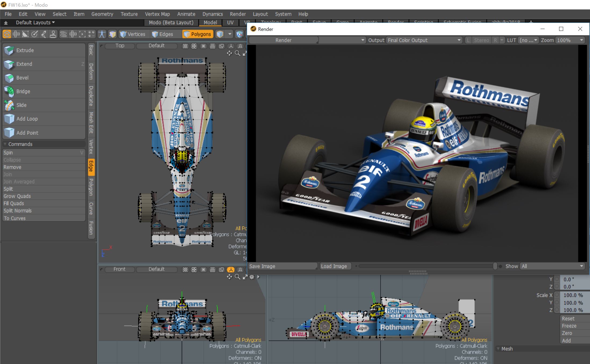The height and width of the screenshot is (364, 590).
Task: Click the overlapping-squares icon in Top viewport header
Action: coord(222,46)
